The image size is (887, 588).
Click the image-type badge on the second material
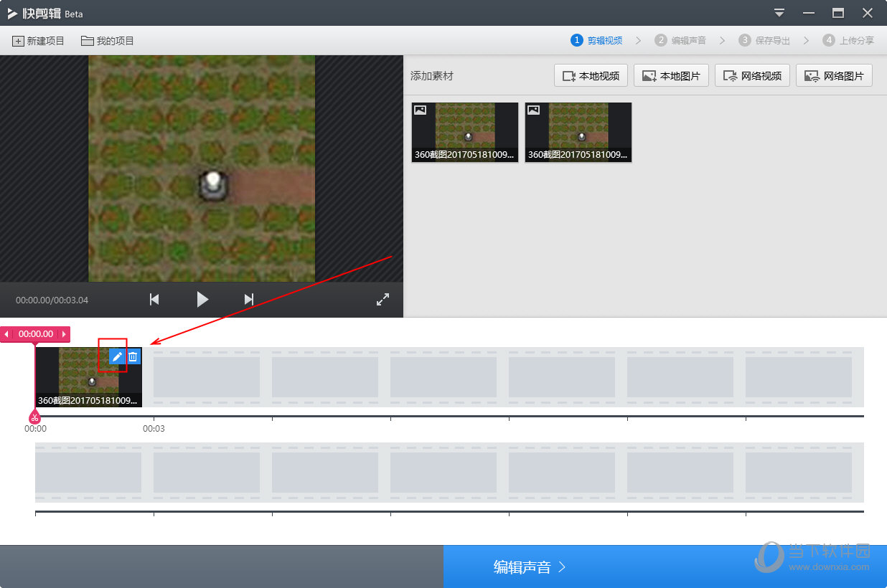[534, 110]
